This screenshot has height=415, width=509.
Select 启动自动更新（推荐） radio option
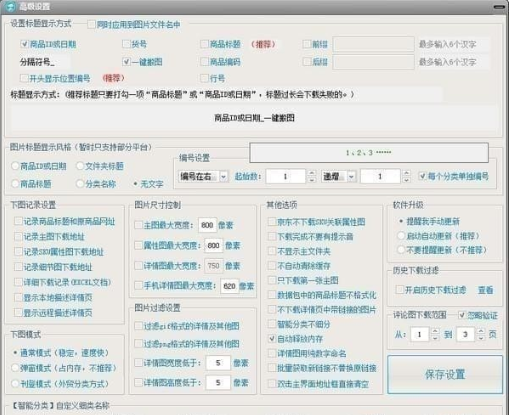[401, 236]
